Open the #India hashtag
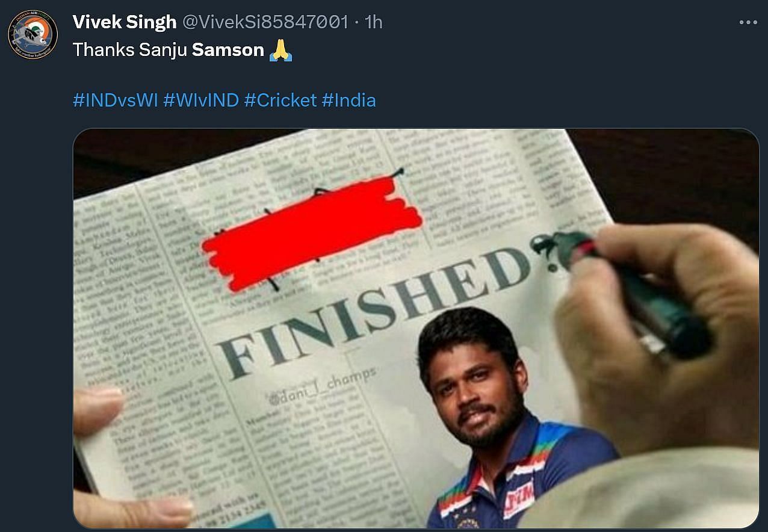 tap(349, 100)
